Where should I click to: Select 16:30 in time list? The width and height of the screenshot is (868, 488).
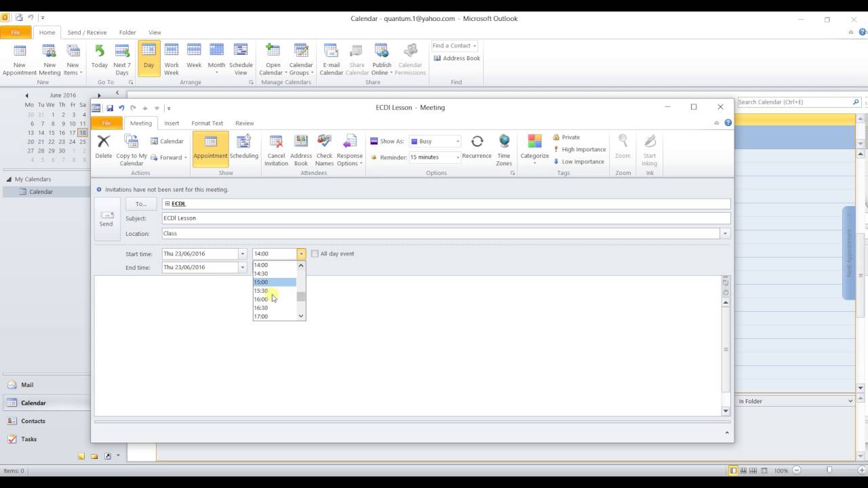click(x=275, y=308)
